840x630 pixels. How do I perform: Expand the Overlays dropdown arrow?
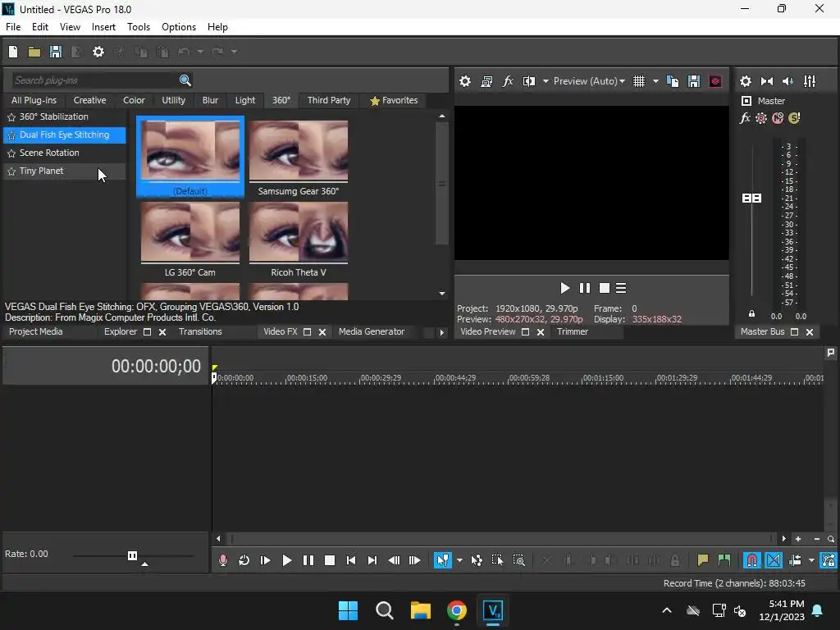pos(655,81)
